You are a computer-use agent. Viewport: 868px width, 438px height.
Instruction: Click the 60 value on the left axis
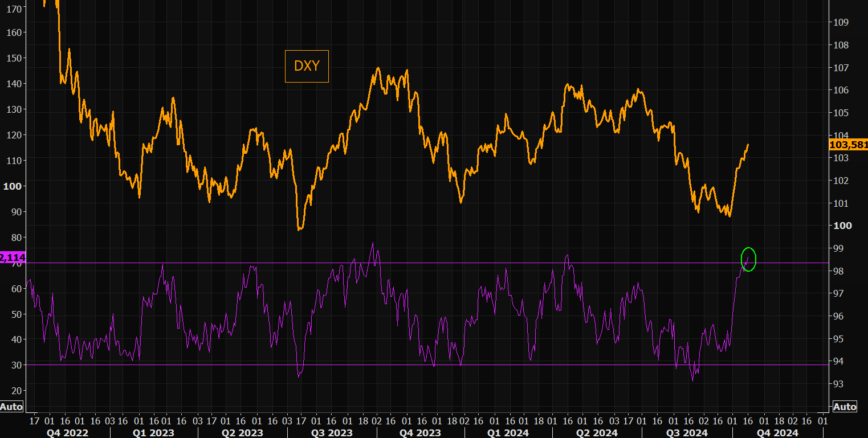tap(17, 289)
